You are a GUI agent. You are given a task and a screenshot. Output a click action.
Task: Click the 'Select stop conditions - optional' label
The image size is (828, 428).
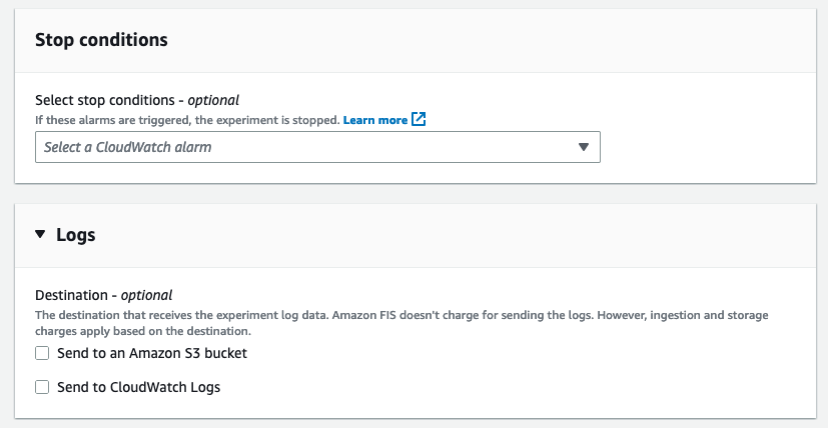tap(138, 100)
